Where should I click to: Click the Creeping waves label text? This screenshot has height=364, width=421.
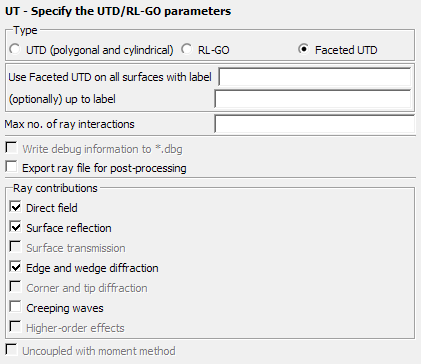click(x=65, y=308)
